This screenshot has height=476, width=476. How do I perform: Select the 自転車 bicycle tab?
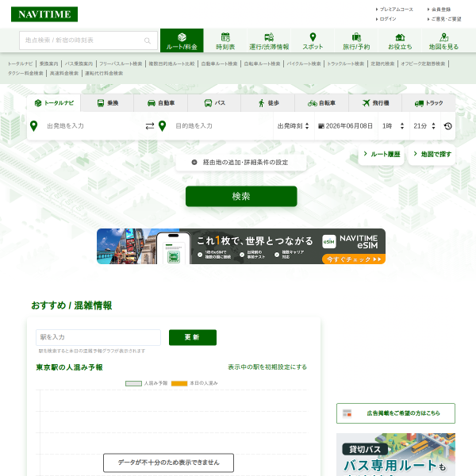click(x=321, y=103)
